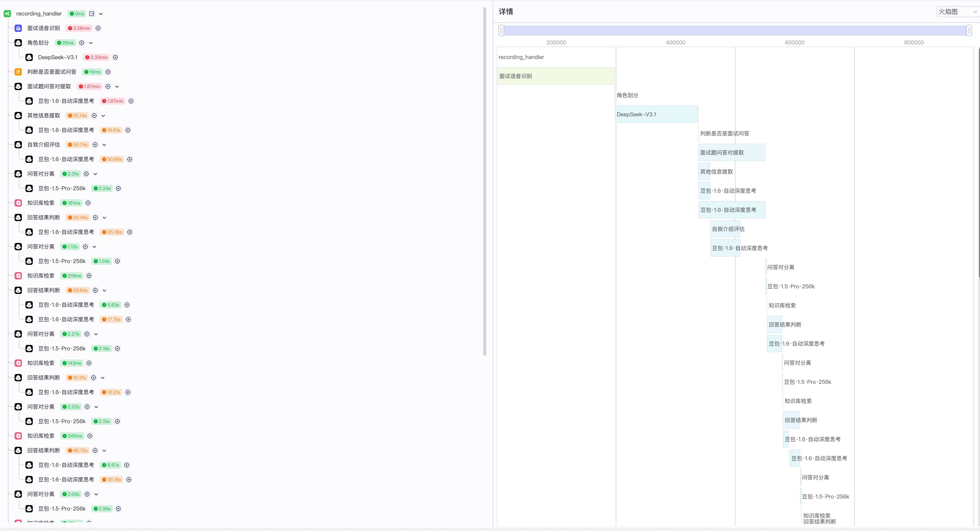Viewport: 980px width, 531px height.
Task: Click the blue cube icon of 面试语音识别
Action: 18,28
